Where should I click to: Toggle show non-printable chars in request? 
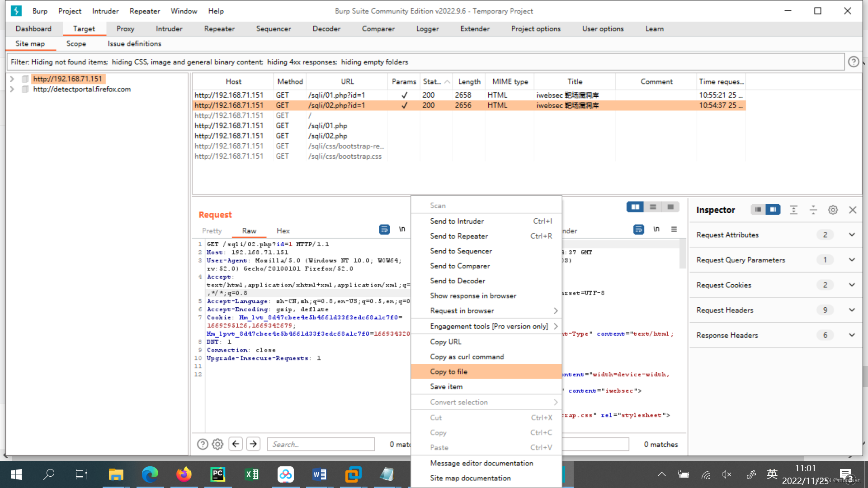click(x=402, y=230)
